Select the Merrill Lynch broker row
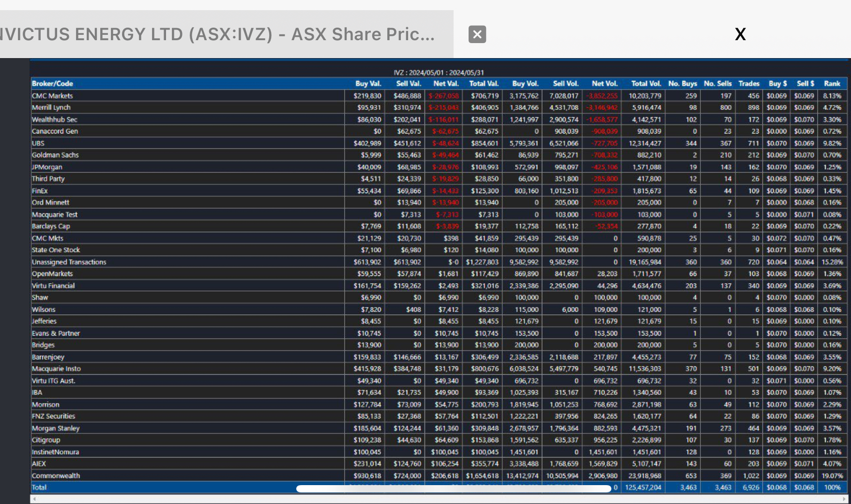 [439, 107]
